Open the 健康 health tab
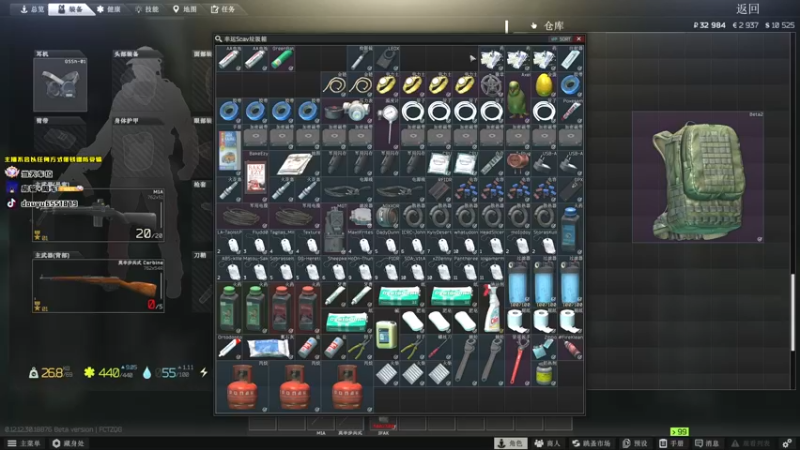Viewport: 800px width, 450px height. [109, 9]
